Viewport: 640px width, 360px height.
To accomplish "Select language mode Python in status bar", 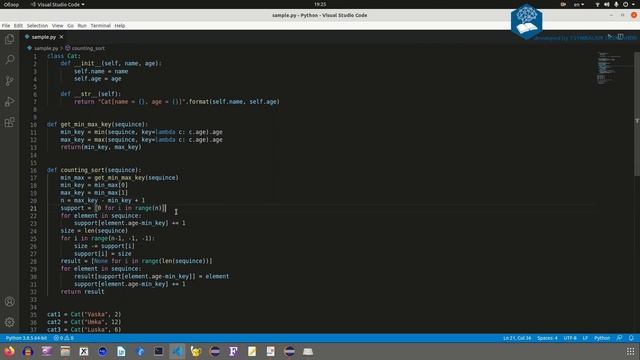I will [x=602, y=338].
